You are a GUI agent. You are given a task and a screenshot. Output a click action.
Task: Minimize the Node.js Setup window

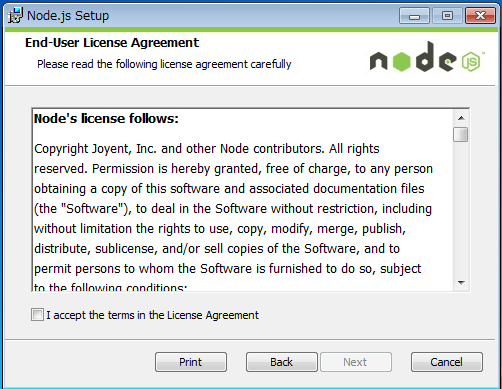point(414,16)
